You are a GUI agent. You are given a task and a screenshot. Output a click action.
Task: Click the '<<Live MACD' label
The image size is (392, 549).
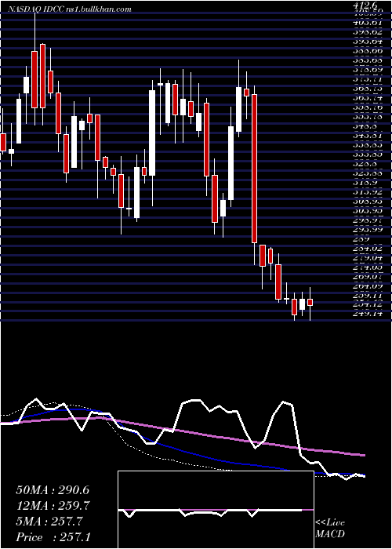(x=330, y=529)
